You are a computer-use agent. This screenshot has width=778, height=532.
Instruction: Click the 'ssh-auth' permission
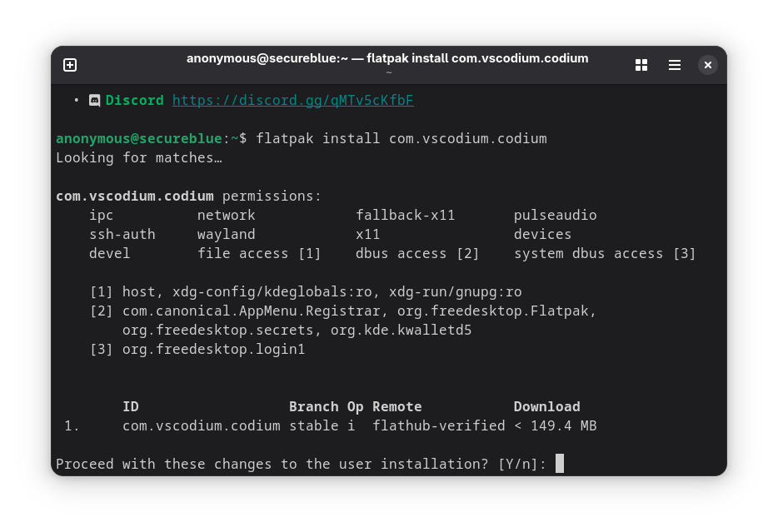tap(122, 234)
